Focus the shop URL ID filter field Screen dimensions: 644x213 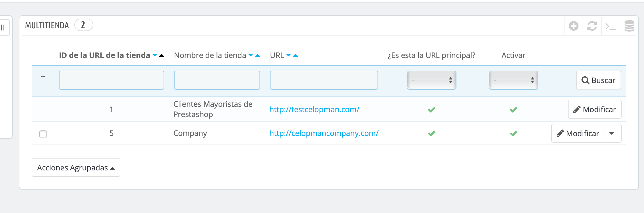click(x=112, y=80)
